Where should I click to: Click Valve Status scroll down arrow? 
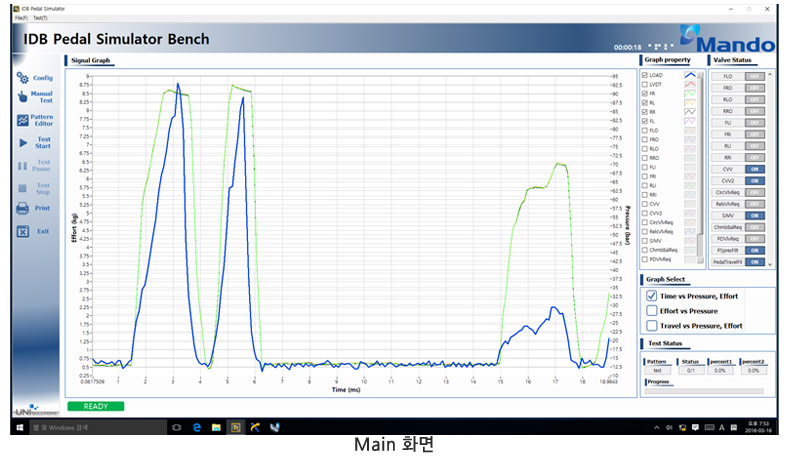pyautogui.click(x=770, y=264)
